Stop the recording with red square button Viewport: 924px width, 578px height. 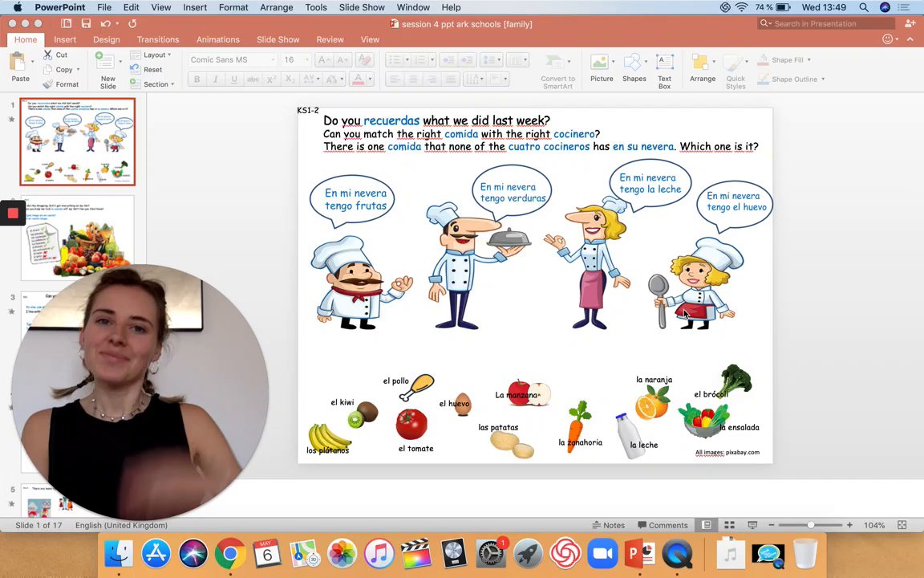(13, 213)
